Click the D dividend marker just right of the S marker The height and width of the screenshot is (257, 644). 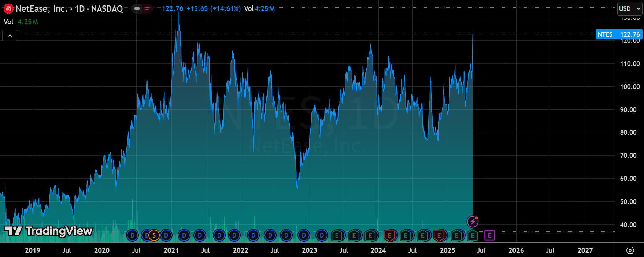[166, 235]
